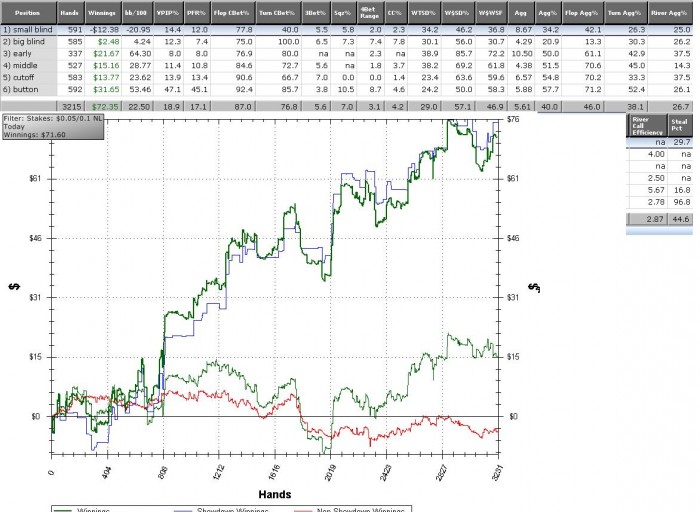This screenshot has height=512, width=700.
Task: Click the Flop Agg% column header
Action: pyautogui.click(x=582, y=12)
